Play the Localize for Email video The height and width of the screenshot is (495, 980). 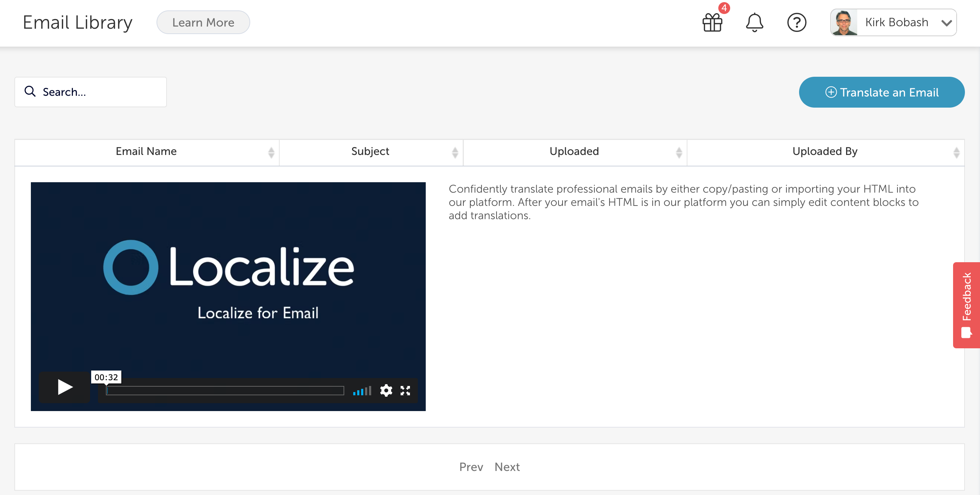64,387
